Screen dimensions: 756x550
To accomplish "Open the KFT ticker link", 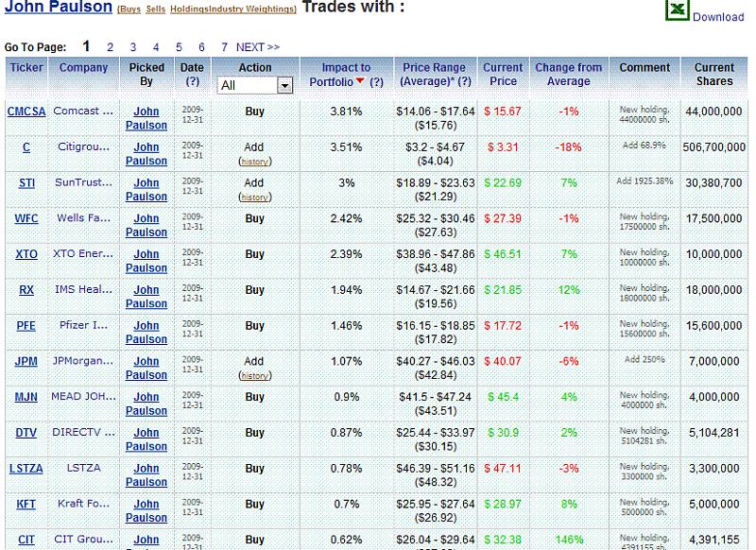I will pyautogui.click(x=26, y=504).
